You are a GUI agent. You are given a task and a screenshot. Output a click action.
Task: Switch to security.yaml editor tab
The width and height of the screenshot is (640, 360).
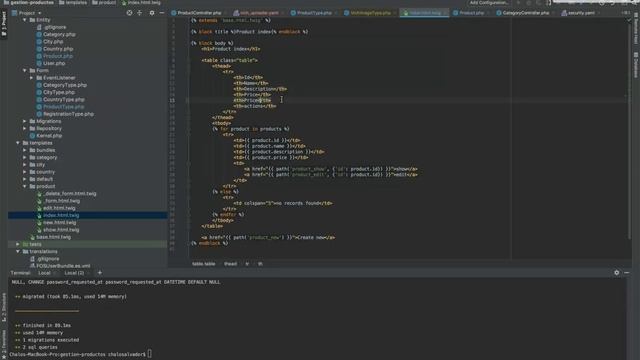click(581, 13)
